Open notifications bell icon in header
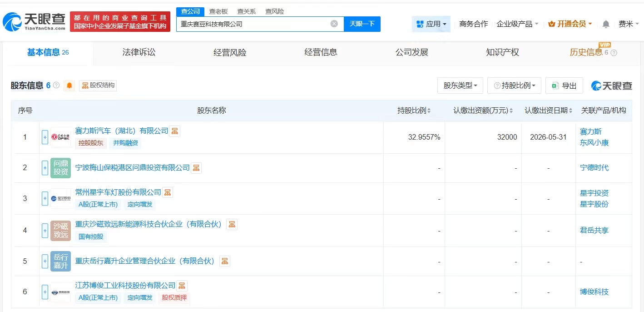 606,24
